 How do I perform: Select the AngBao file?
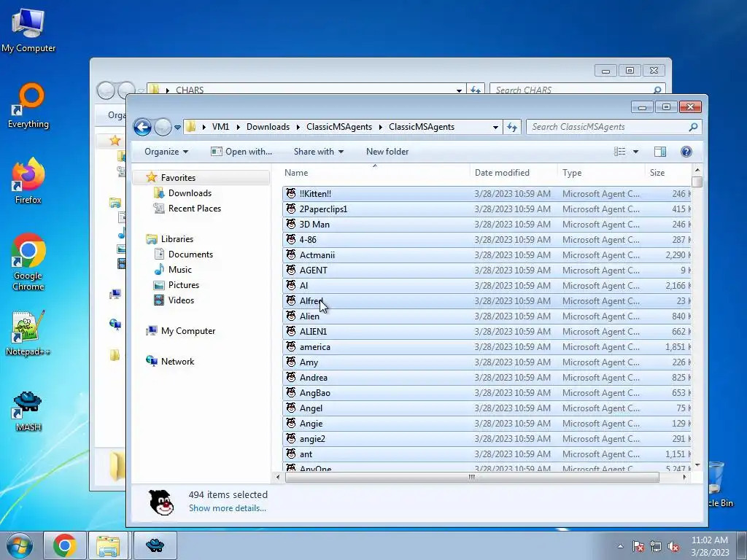point(487,393)
